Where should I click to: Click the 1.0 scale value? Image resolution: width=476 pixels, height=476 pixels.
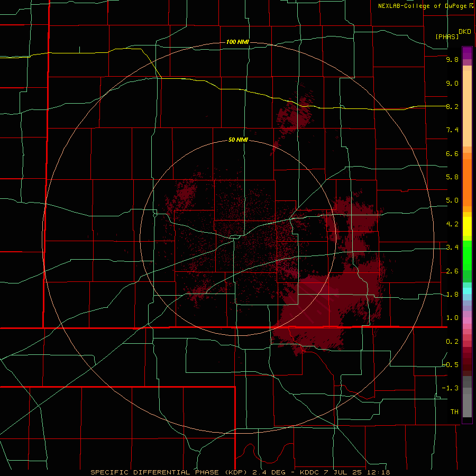(x=452, y=318)
